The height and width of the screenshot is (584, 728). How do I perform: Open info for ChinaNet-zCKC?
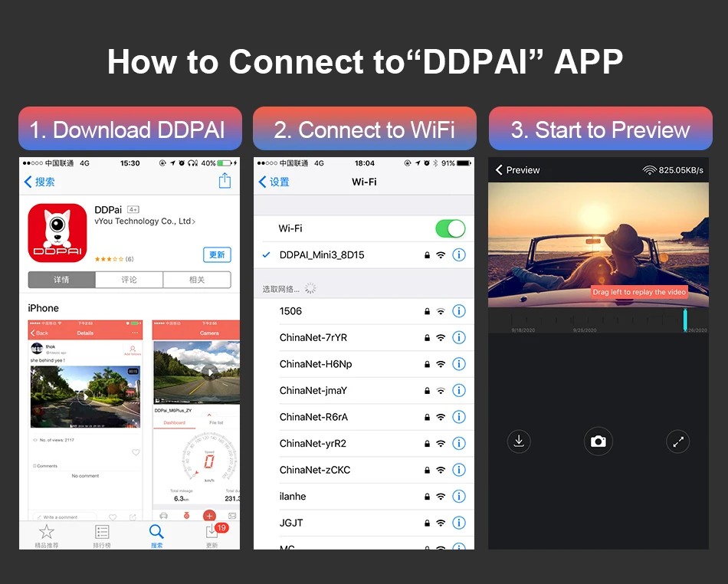[459, 470]
